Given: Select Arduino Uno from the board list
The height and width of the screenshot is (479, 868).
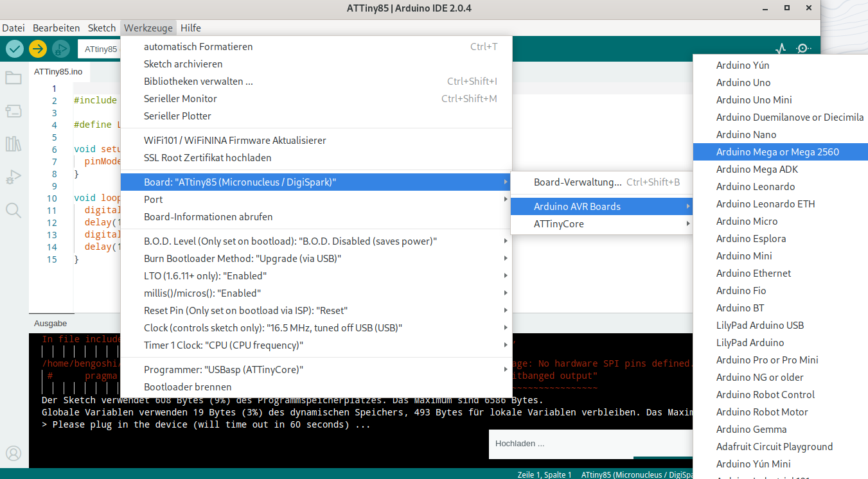Looking at the screenshot, I should [x=743, y=83].
